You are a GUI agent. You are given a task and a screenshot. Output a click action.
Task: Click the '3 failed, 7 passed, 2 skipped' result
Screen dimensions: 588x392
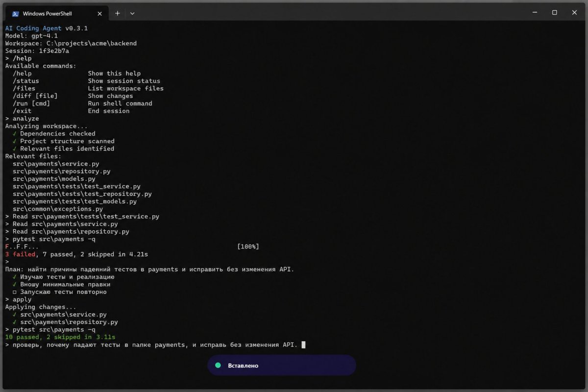coord(76,254)
